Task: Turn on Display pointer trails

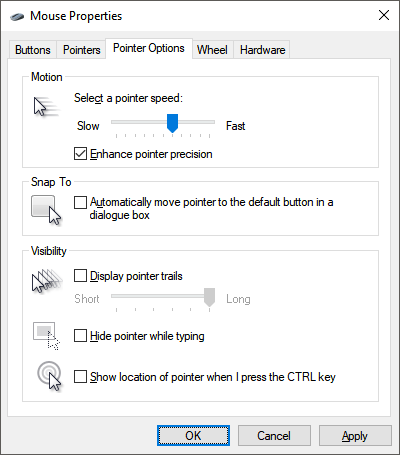Action: [80, 276]
